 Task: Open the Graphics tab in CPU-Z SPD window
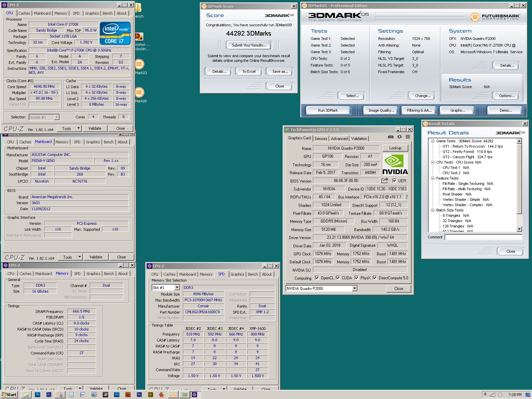pyautogui.click(x=237, y=274)
